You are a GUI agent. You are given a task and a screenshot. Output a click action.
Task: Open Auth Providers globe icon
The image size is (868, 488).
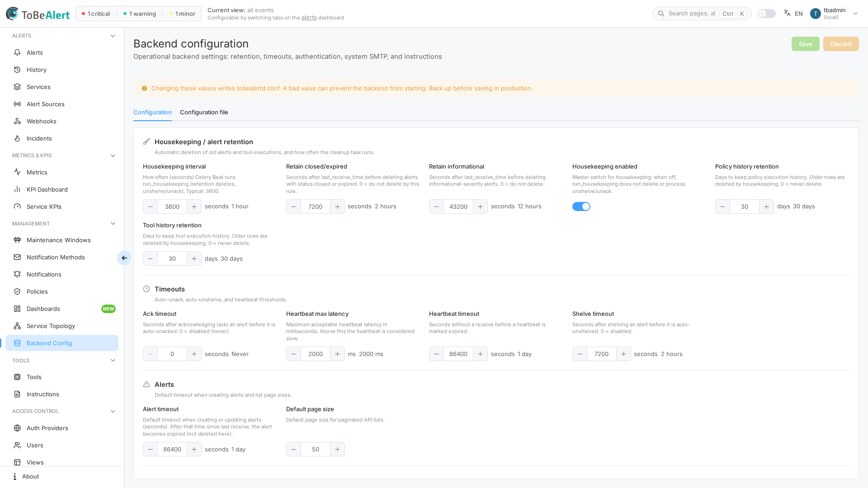click(17, 428)
